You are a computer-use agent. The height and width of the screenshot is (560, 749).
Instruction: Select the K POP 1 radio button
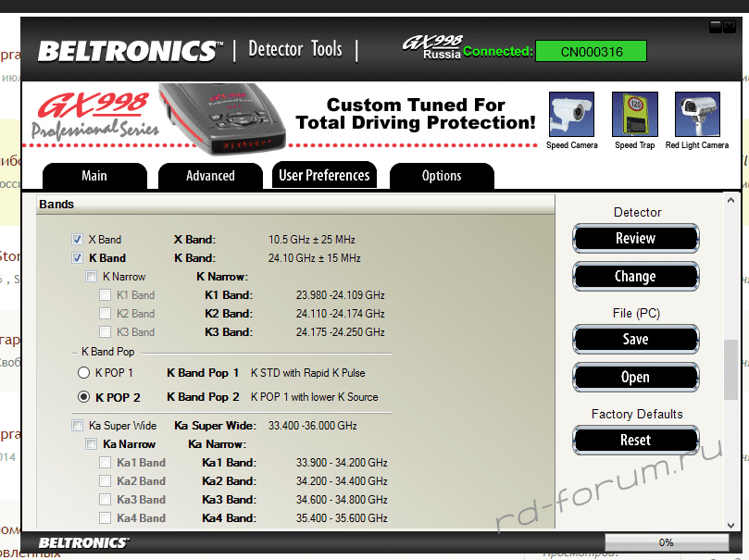(x=83, y=372)
